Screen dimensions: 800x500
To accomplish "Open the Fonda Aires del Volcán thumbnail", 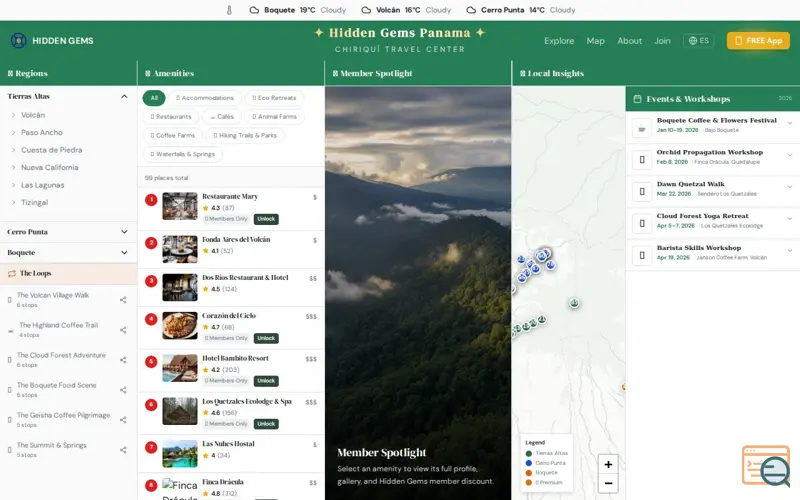I will coord(180,249).
